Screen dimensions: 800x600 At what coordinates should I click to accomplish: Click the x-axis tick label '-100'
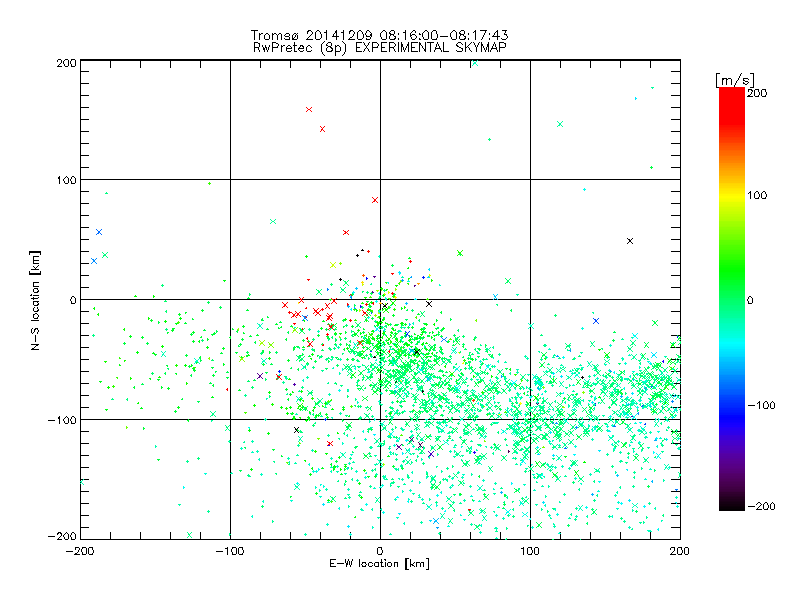point(230,551)
